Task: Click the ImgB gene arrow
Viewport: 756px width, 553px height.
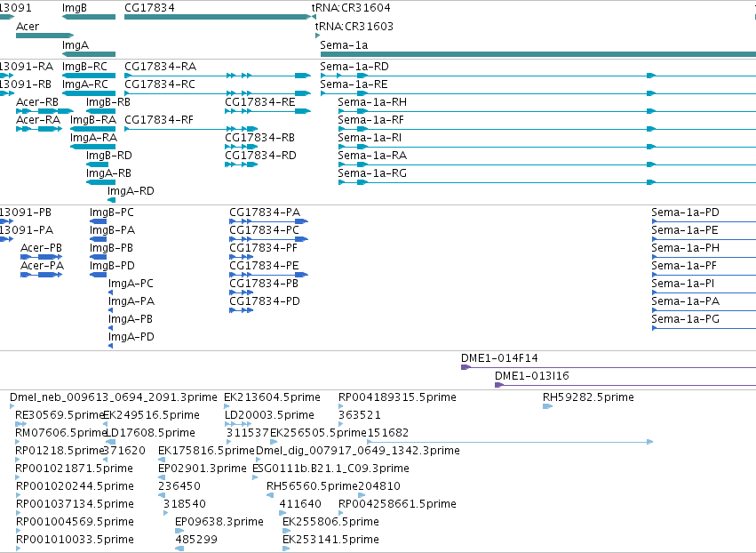Action: tap(89, 17)
